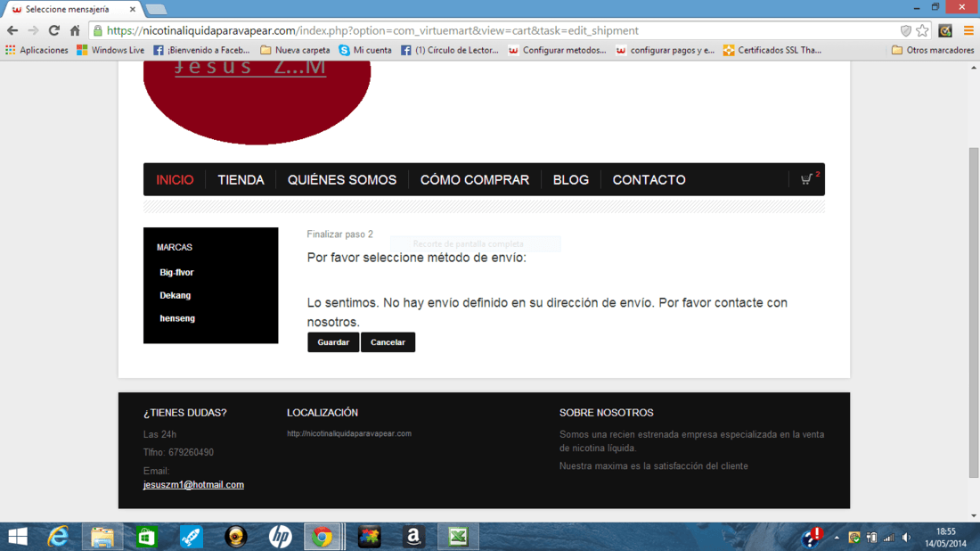Click the browser forward arrow
Viewport: 980px width, 551px height.
click(x=33, y=30)
